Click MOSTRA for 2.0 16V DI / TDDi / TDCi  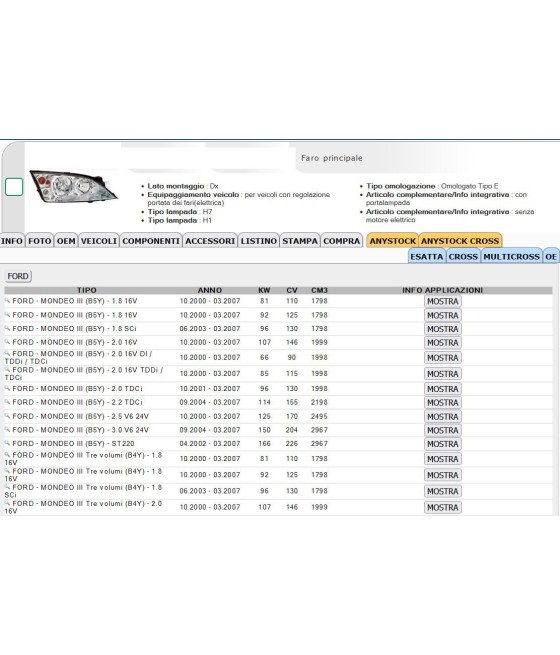pyautogui.click(x=443, y=358)
